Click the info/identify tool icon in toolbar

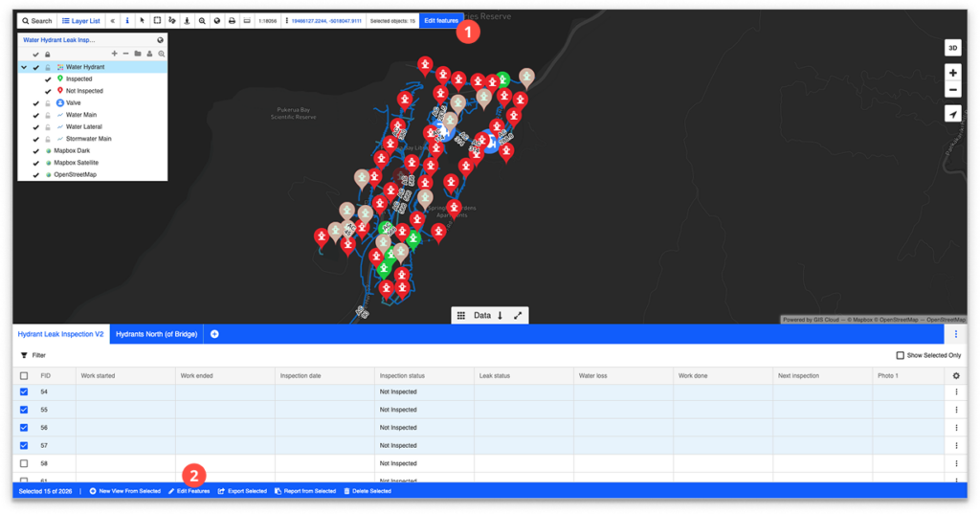(127, 20)
